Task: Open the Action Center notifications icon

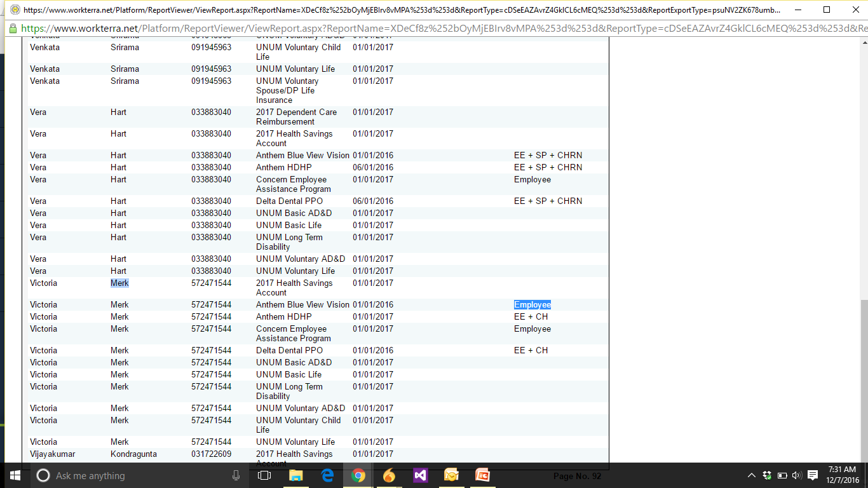Action: 813,475
